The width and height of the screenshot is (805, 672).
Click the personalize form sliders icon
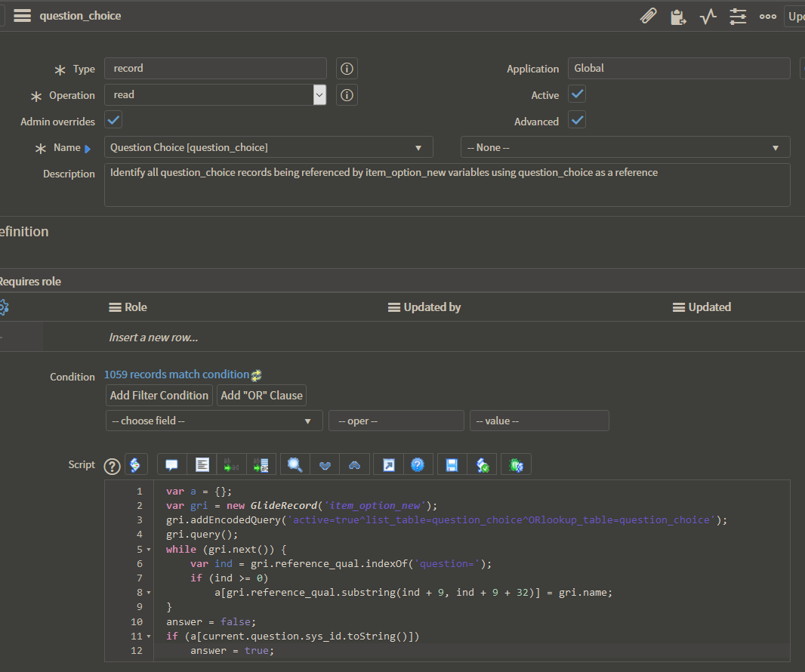point(738,16)
